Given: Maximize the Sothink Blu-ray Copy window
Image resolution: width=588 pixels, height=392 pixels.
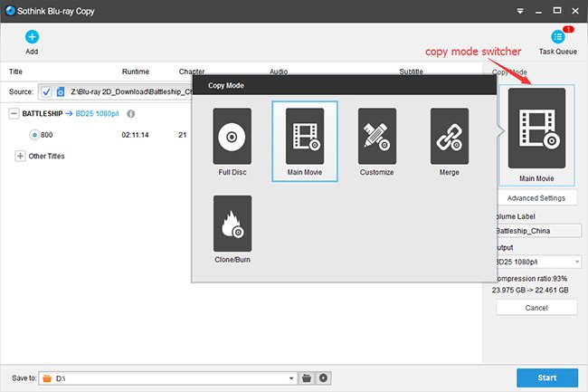Looking at the screenshot, I should pos(557,11).
